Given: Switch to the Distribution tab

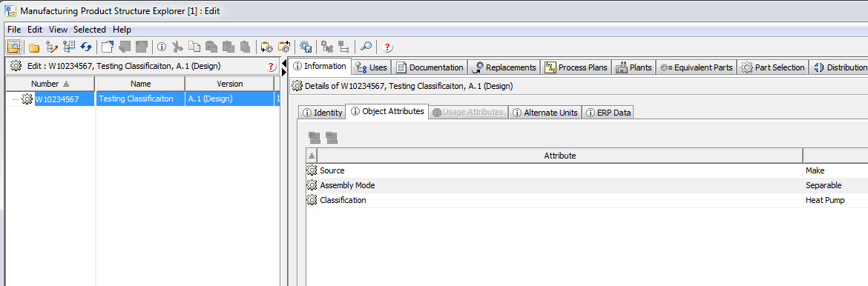Looking at the screenshot, I should [x=839, y=67].
